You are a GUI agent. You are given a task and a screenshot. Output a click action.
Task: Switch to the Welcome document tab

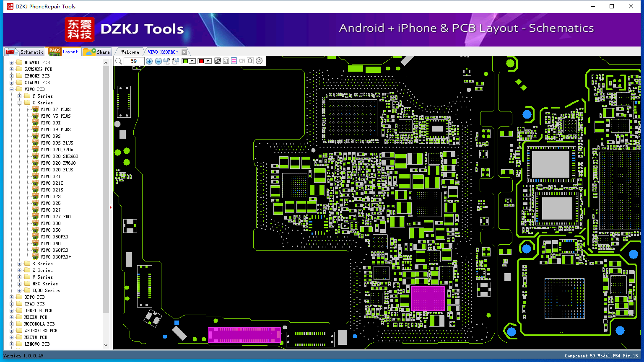click(x=130, y=52)
